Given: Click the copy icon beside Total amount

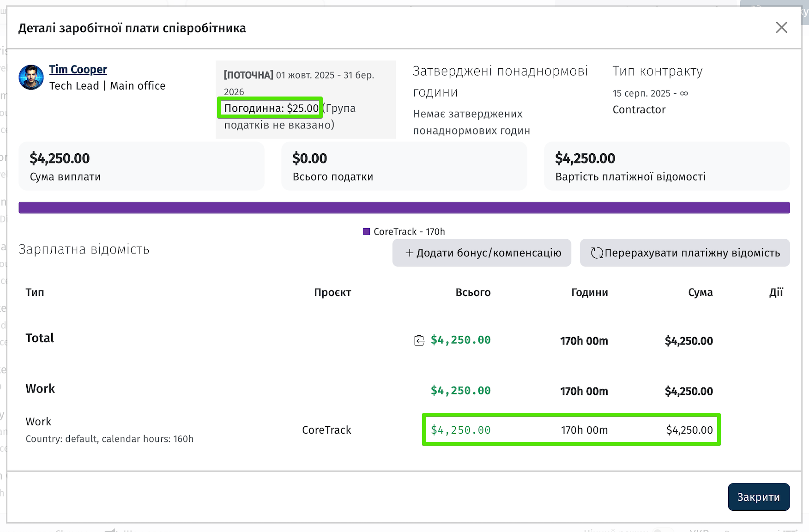Looking at the screenshot, I should [419, 340].
